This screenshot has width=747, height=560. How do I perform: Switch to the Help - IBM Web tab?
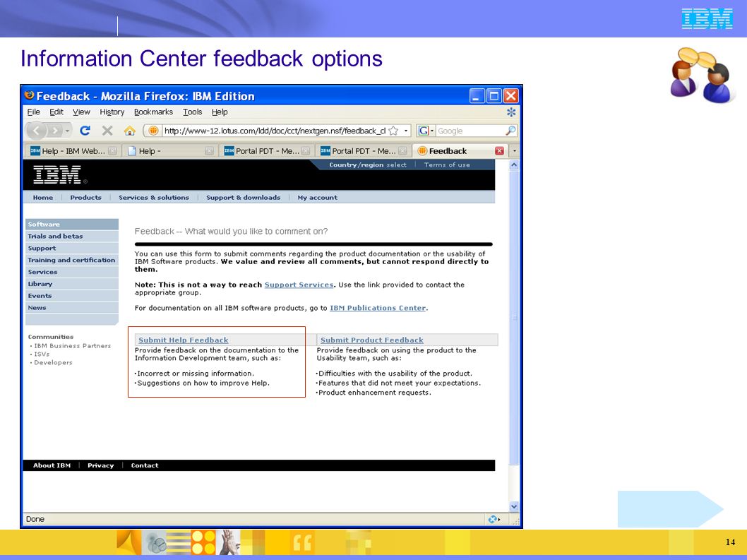click(x=73, y=150)
